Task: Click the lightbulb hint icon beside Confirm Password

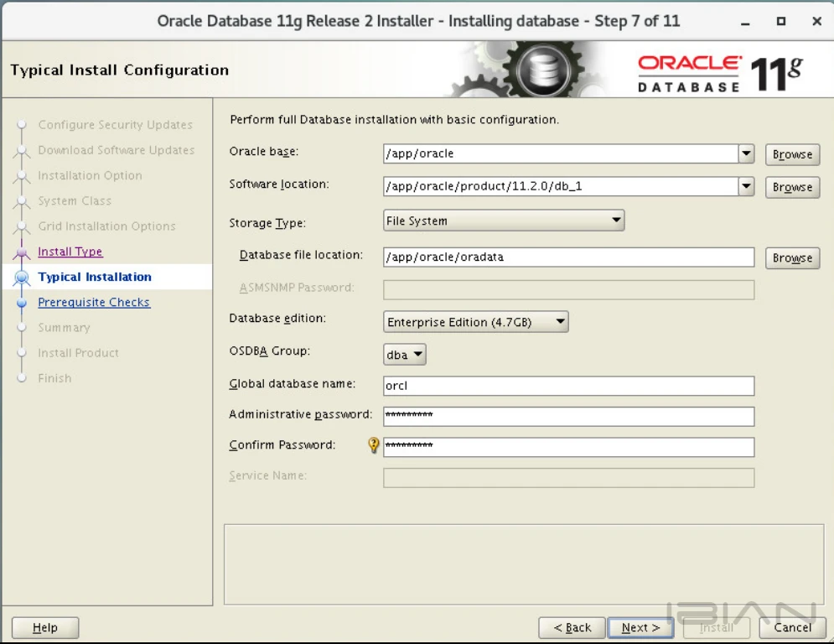Action: (x=374, y=445)
